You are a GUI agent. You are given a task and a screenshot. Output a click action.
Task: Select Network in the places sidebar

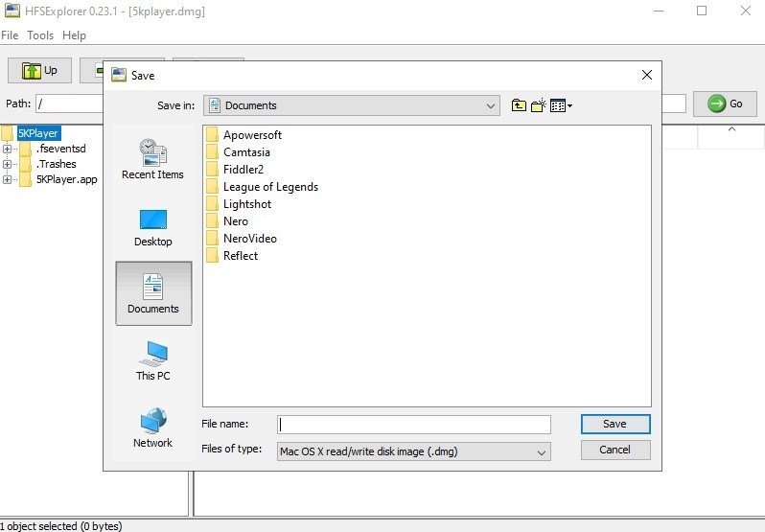point(152,428)
